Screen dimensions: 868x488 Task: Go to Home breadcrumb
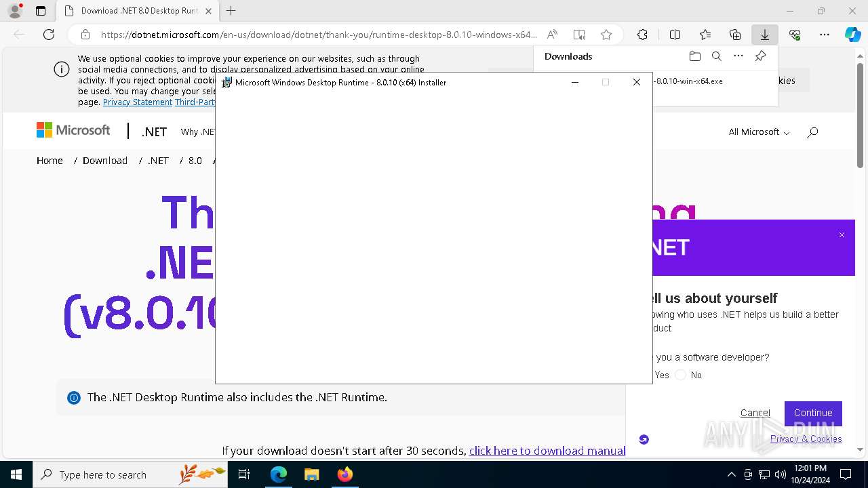[x=50, y=161]
